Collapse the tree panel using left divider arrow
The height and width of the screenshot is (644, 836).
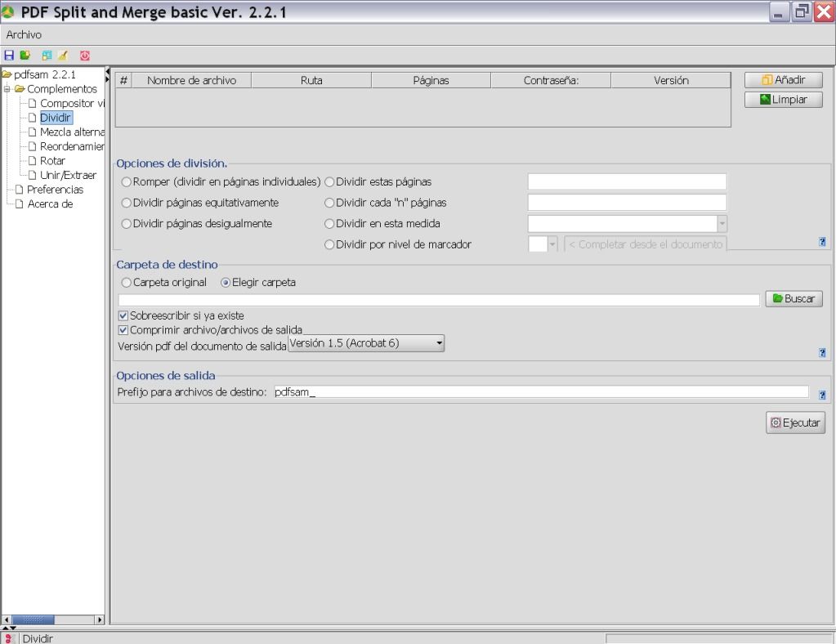(x=107, y=71)
